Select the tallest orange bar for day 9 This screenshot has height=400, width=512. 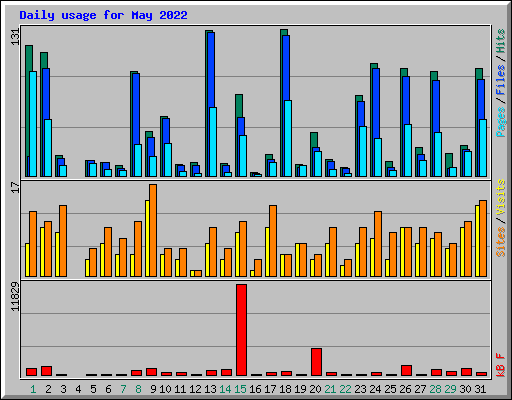coord(153,230)
